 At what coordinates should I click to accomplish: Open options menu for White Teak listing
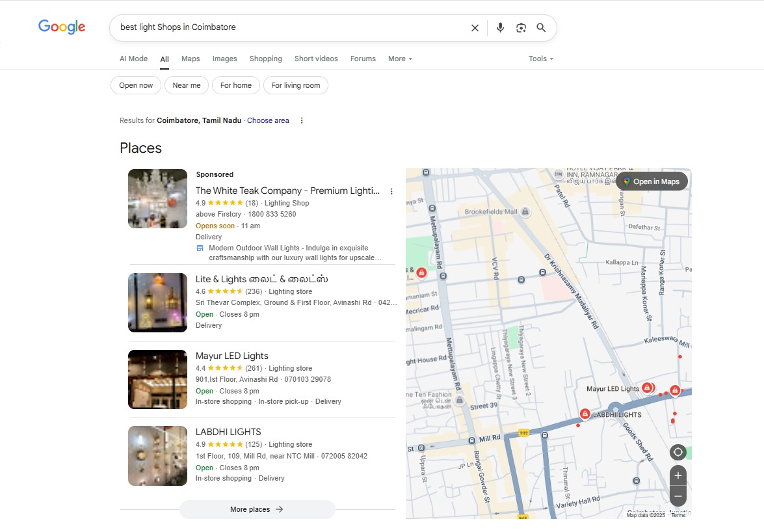[391, 191]
